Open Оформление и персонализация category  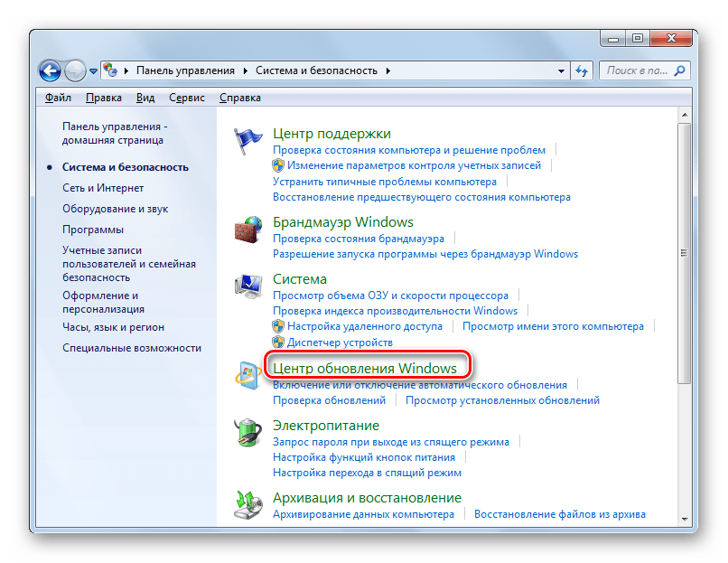tap(104, 303)
